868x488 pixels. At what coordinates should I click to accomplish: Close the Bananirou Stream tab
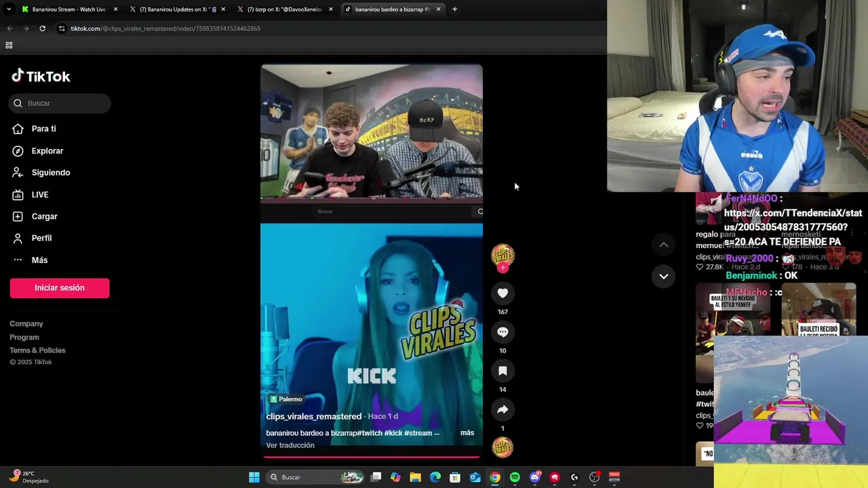[x=115, y=9]
